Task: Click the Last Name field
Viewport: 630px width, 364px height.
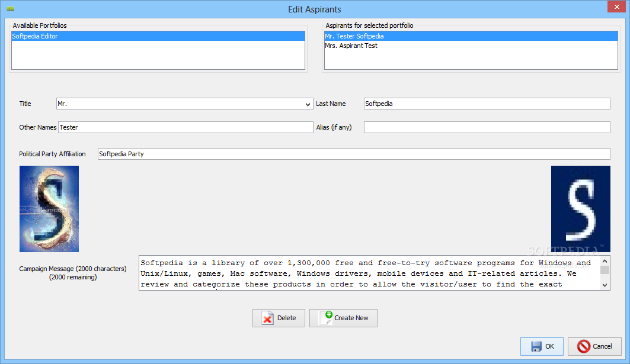Action: pos(487,104)
